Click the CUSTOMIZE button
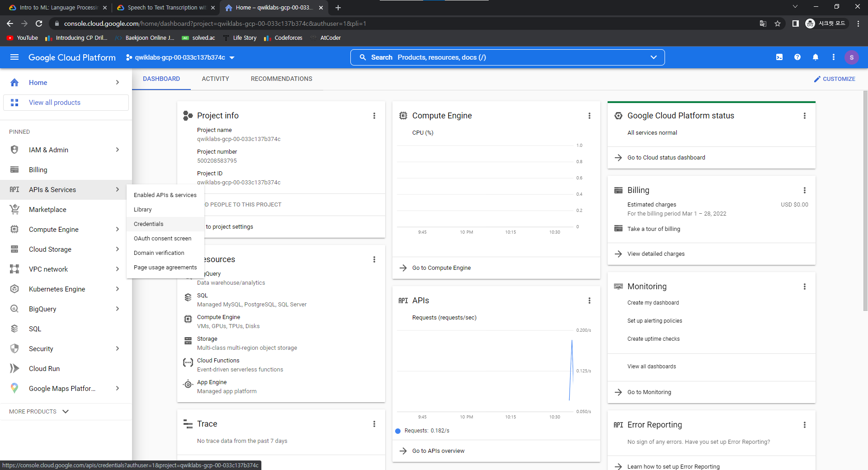The height and width of the screenshot is (470, 868). click(x=835, y=79)
